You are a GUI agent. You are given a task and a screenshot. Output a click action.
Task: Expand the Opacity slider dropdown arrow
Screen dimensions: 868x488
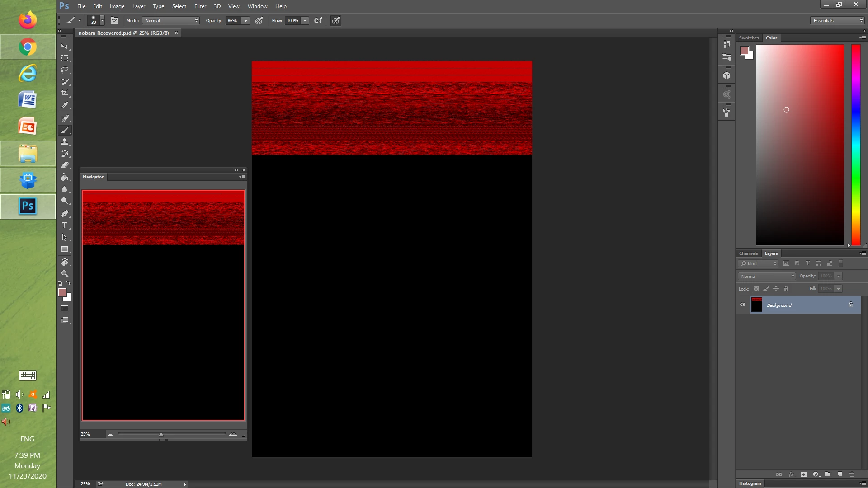[x=245, y=21]
